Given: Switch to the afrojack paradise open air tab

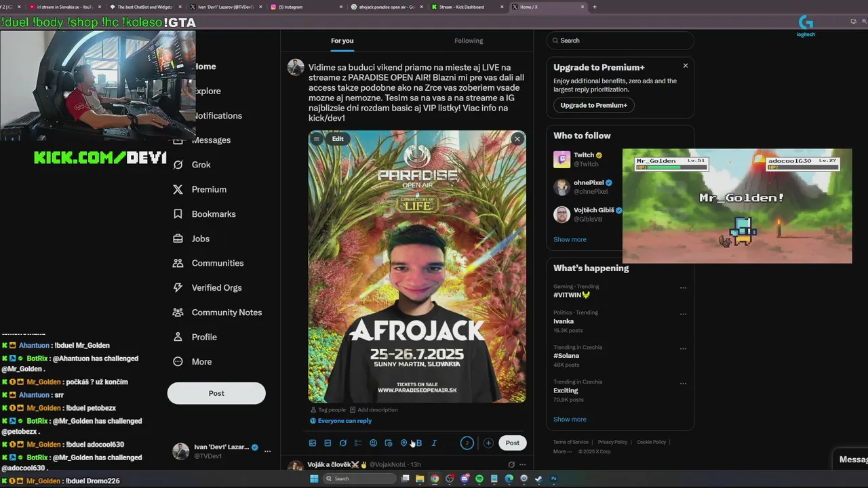Looking at the screenshot, I should pyautogui.click(x=387, y=7).
